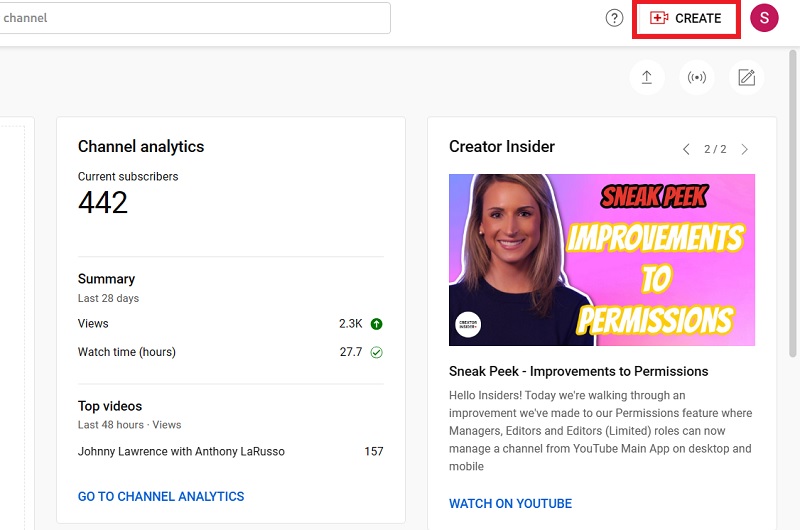The width and height of the screenshot is (800, 530).
Task: Click the upload videos arrow icon
Action: [x=646, y=78]
